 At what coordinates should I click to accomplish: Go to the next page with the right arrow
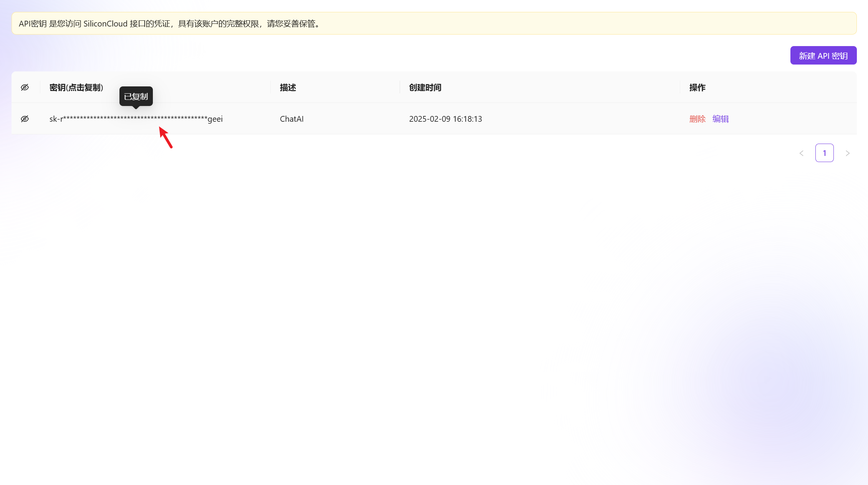(847, 153)
